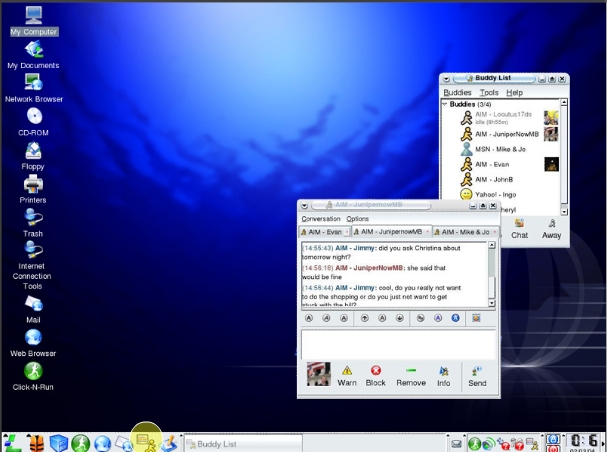Click the Underline formatting icon in conversation toolbar
Image resolution: width=607 pixels, height=452 pixels.
click(x=344, y=318)
